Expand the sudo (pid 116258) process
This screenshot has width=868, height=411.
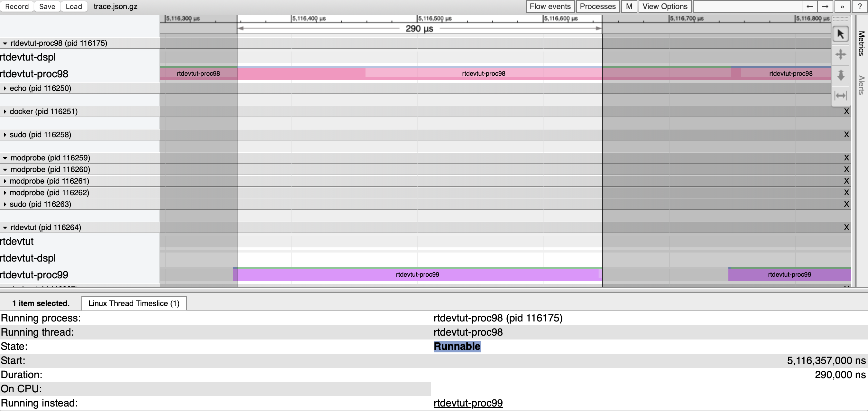click(5, 135)
